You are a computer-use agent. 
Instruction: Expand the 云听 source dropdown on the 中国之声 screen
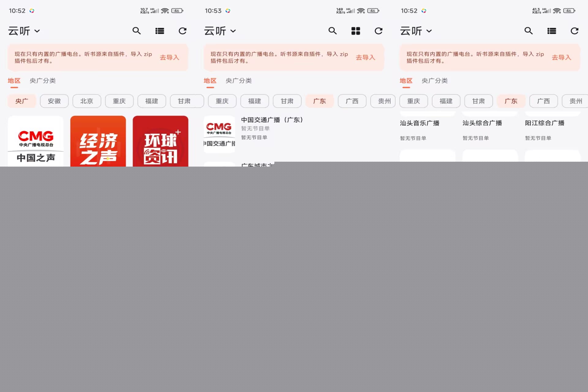[x=24, y=31]
